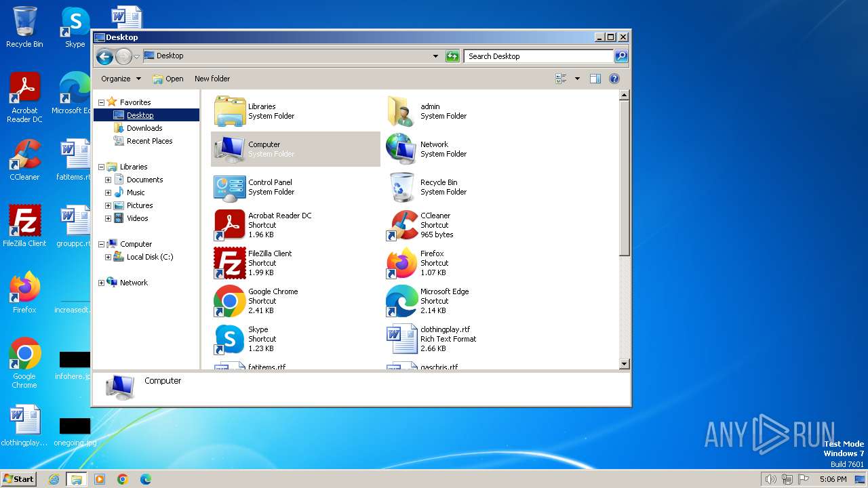Select the Libraries system folder icon
Image resolution: width=868 pixels, height=488 pixels.
click(x=230, y=111)
